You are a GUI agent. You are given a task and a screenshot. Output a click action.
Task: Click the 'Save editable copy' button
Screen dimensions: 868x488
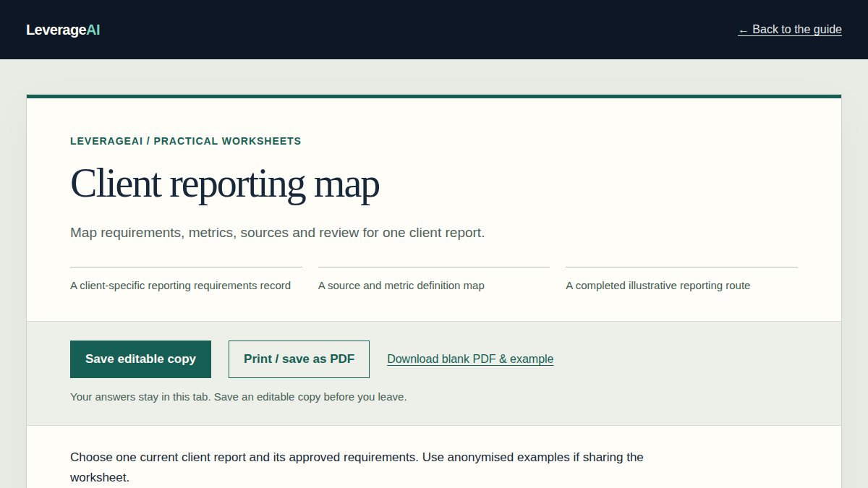(x=140, y=359)
